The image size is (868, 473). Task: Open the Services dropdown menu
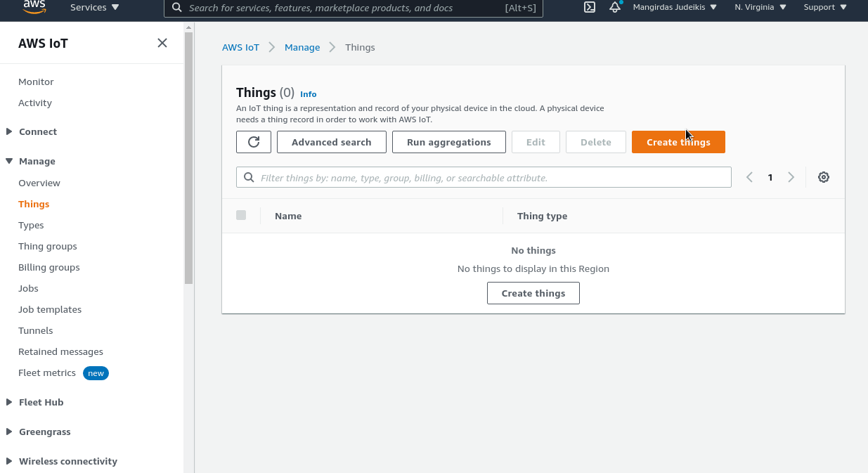(94, 8)
